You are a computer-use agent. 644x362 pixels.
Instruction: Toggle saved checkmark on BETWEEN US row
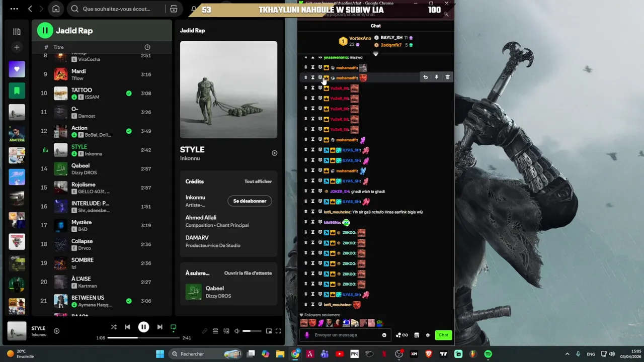[x=129, y=301]
